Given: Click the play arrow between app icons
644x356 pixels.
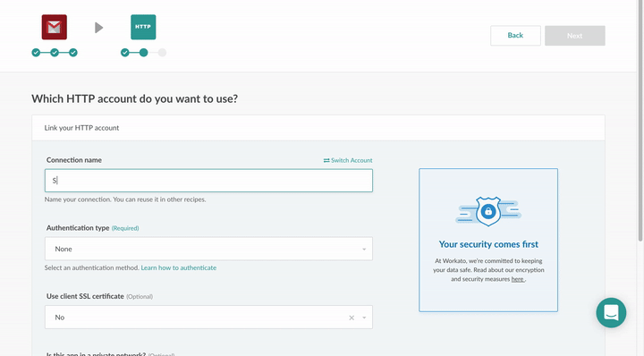Looking at the screenshot, I should click(x=99, y=28).
